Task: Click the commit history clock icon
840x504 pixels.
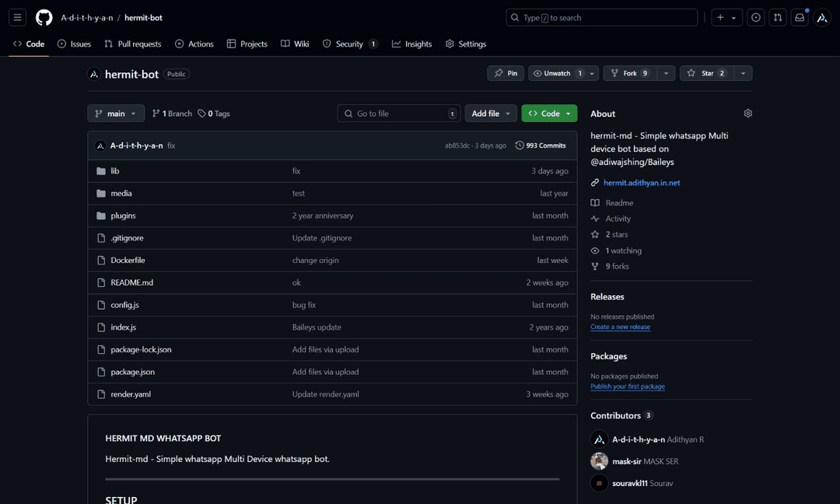Action: click(519, 145)
